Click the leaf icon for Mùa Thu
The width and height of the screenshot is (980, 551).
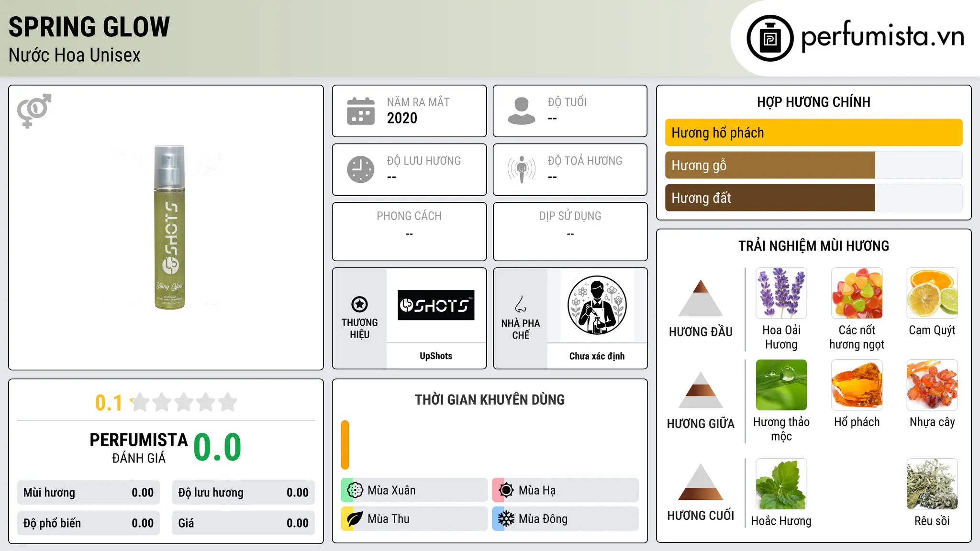coord(355,519)
